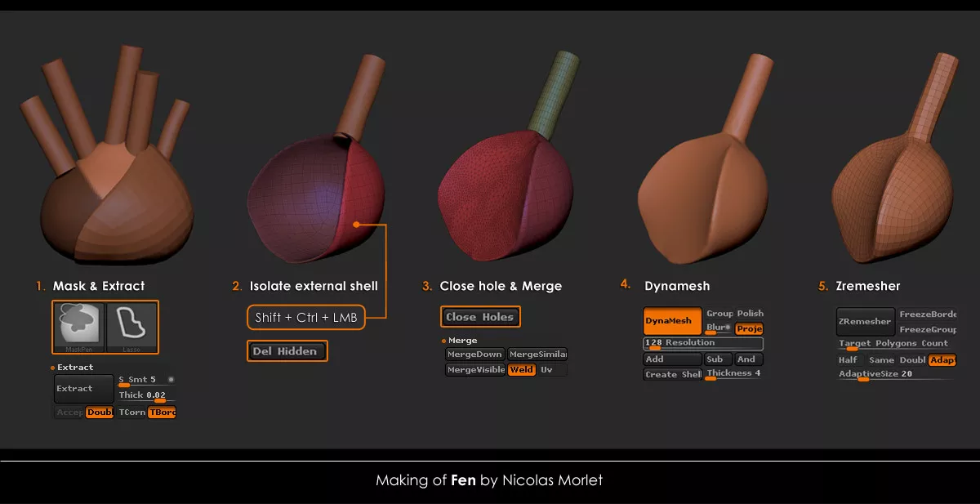Toggle Adapt in ZRemesher options
Screen dimensions: 980x504
(942, 360)
